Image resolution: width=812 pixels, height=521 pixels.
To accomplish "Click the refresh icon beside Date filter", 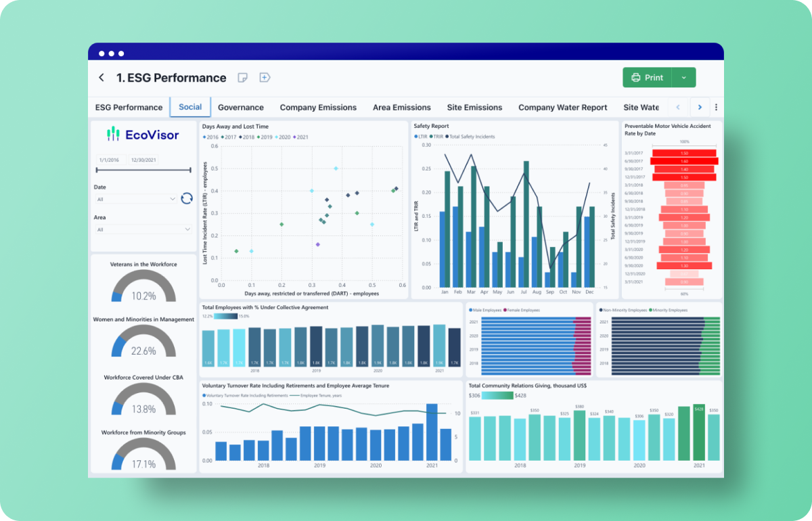I will click(187, 198).
